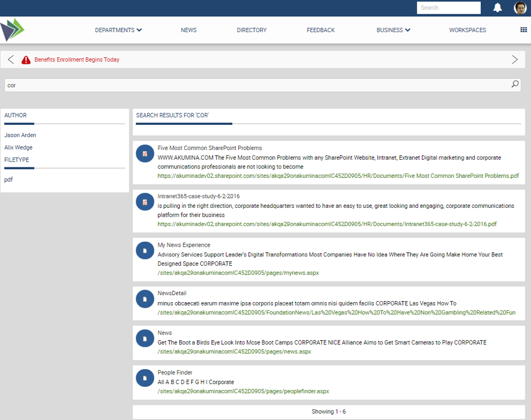This screenshot has height=420, width=531.
Task: Click PDF icon for Five Most Common SharePoint Problems
Action: pyautogui.click(x=145, y=154)
